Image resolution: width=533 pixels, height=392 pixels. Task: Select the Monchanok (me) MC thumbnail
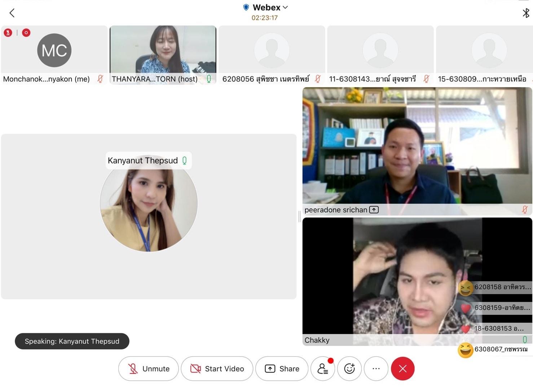[54, 55]
